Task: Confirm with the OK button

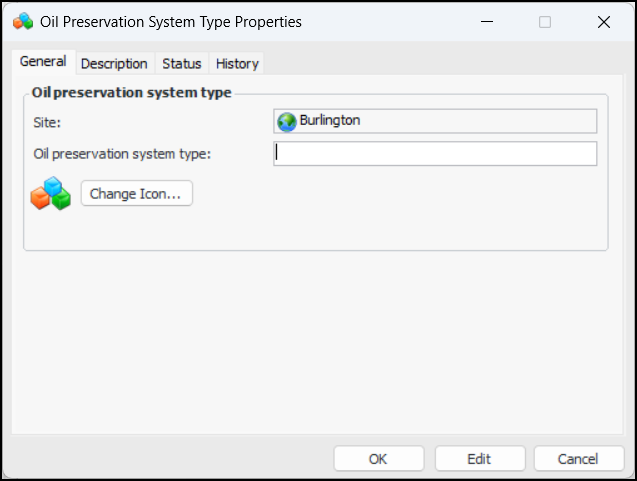Action: point(378,459)
